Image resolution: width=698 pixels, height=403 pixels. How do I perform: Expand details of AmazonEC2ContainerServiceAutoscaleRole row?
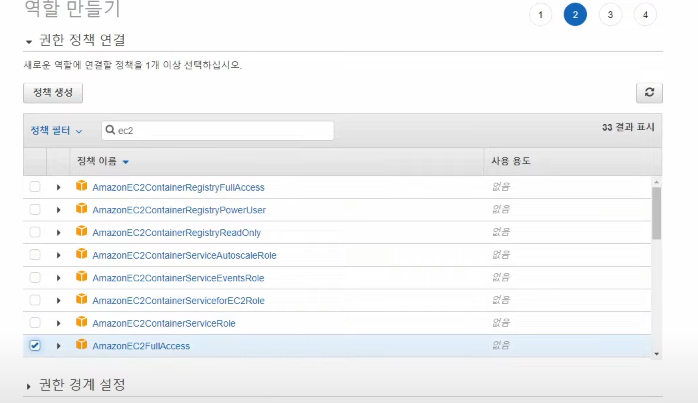coord(58,256)
